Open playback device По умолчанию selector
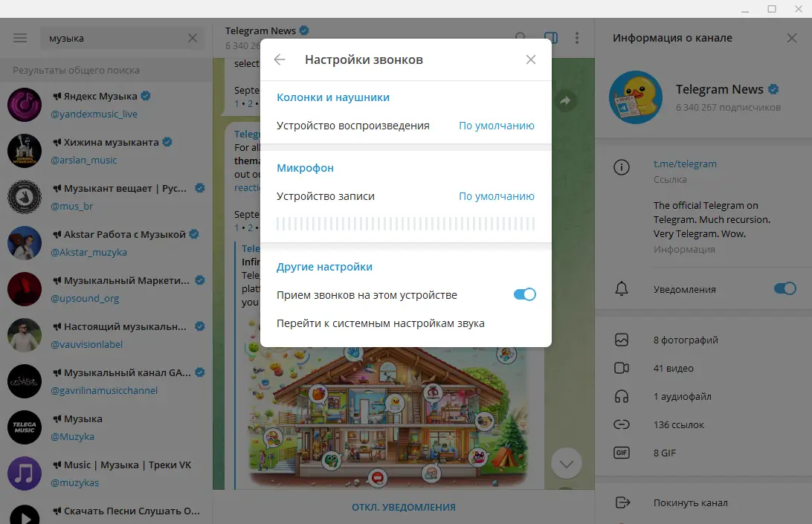812x524 pixels. pyautogui.click(x=497, y=126)
